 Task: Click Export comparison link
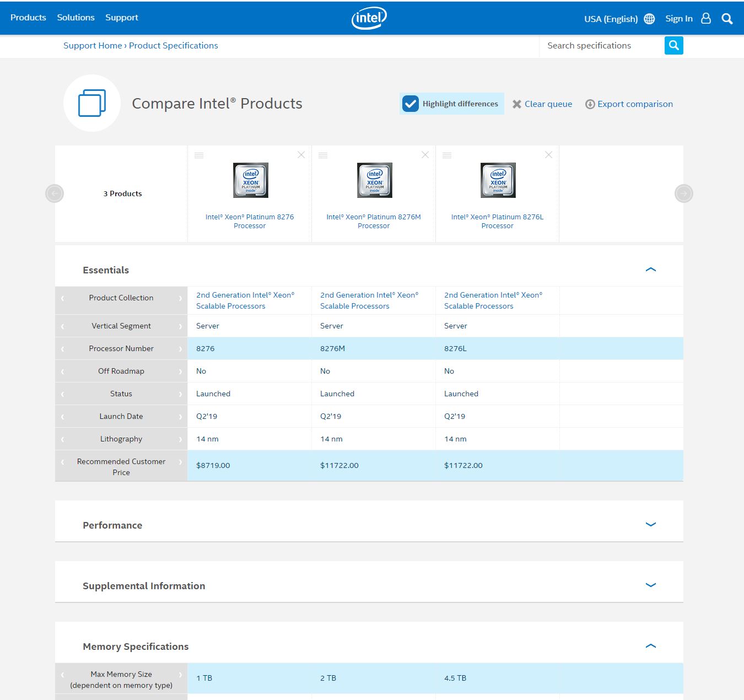coord(634,104)
